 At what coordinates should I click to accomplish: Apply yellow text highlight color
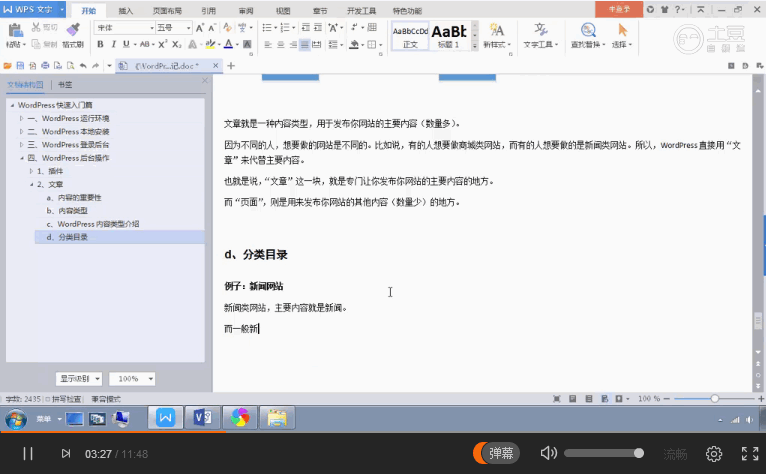[210, 44]
